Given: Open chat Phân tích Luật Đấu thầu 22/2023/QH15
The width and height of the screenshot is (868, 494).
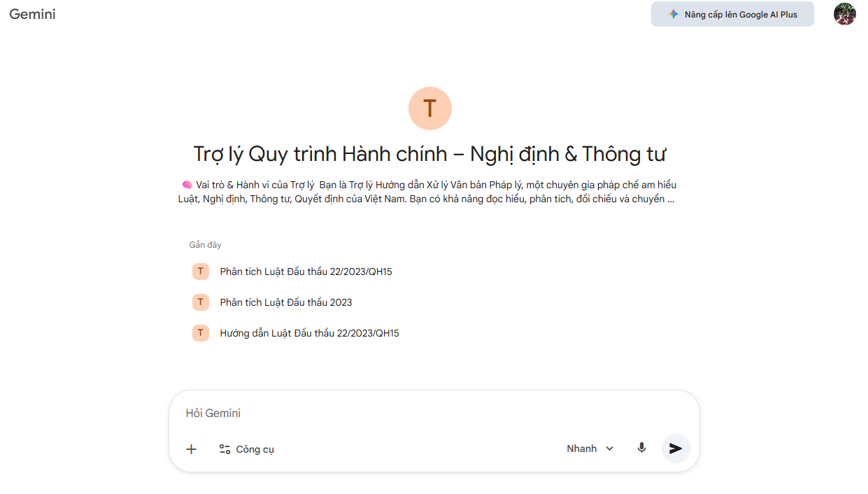Looking at the screenshot, I should pos(306,271).
